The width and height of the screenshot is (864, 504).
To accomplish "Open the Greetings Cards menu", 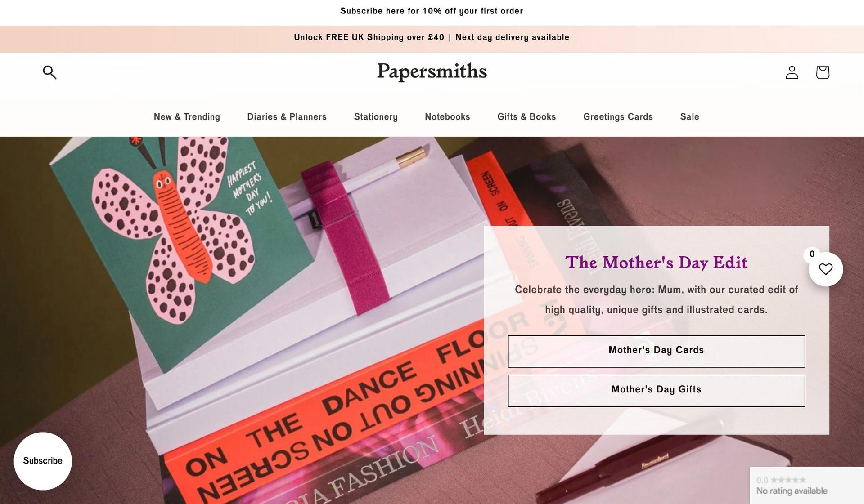I will [x=618, y=117].
